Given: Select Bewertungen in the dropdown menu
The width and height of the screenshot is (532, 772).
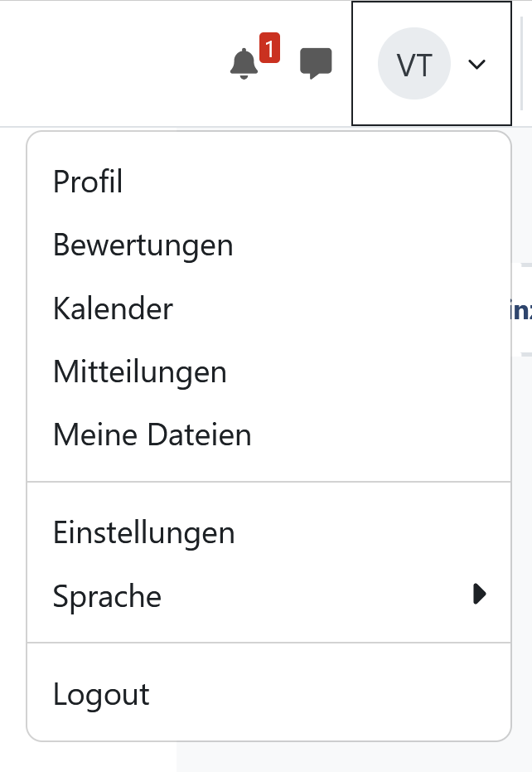Looking at the screenshot, I should (143, 245).
